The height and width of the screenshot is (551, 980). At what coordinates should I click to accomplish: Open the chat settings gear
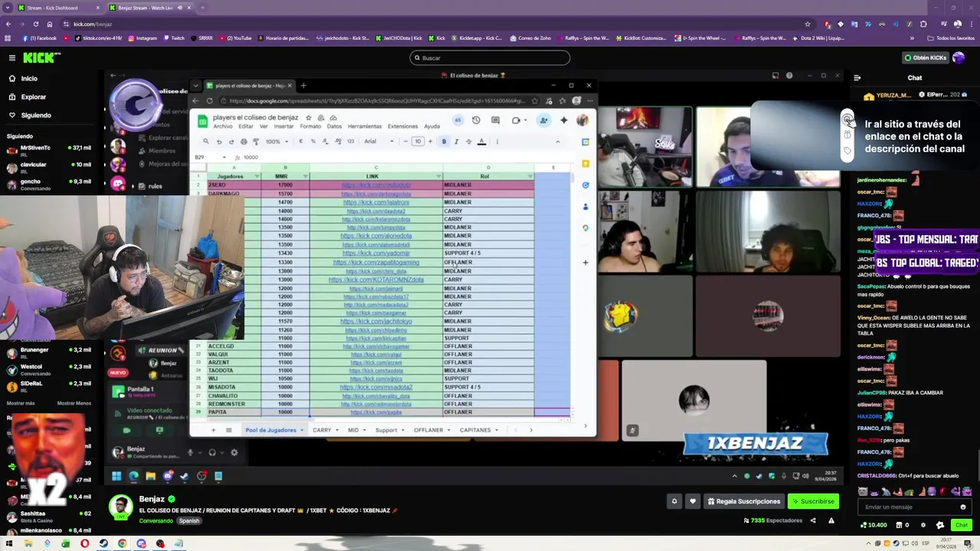[923, 525]
